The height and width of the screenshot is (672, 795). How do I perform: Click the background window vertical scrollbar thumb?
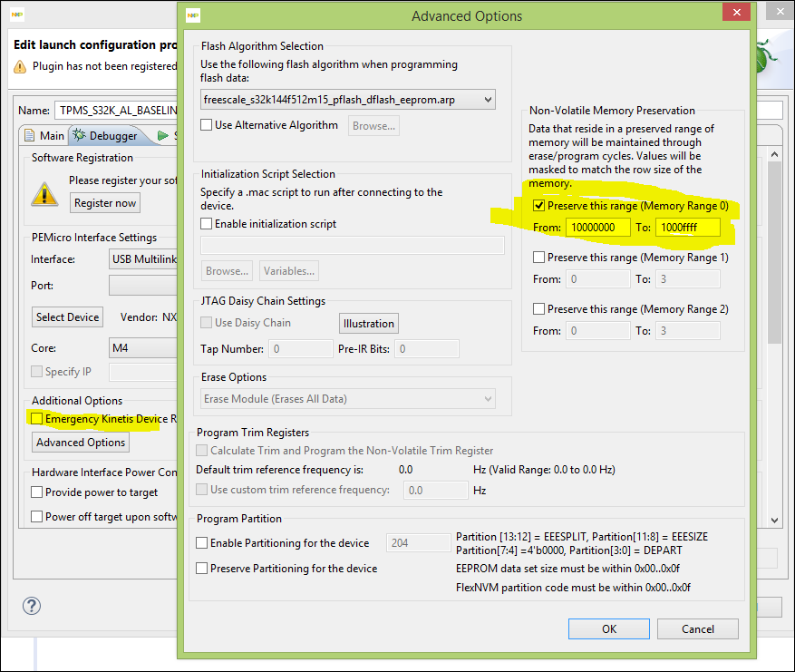click(x=774, y=252)
